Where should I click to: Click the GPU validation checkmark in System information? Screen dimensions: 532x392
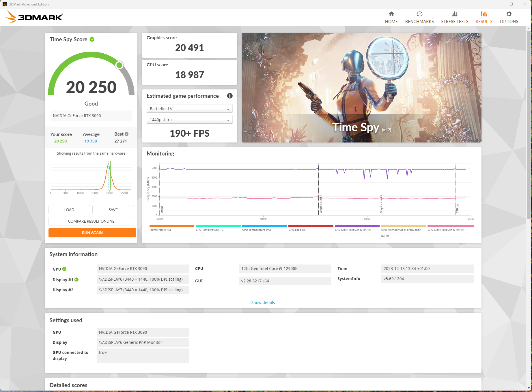pyautogui.click(x=64, y=269)
